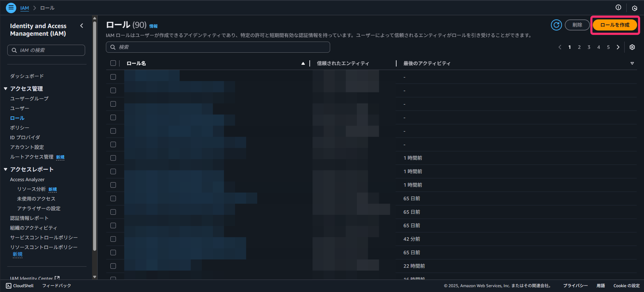Click the magnifier icon in the IAM の検索 box
Viewport: 644px width, 292px height.
click(14, 50)
